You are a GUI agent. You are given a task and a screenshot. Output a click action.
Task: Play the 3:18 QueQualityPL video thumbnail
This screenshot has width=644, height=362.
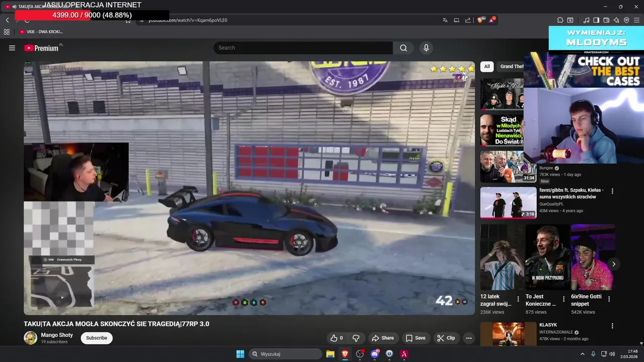coord(508,203)
